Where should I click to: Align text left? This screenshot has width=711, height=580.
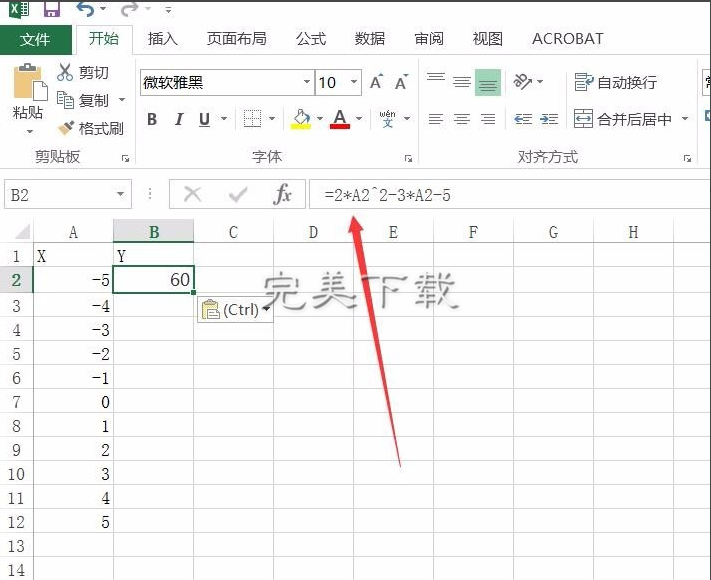click(436, 119)
